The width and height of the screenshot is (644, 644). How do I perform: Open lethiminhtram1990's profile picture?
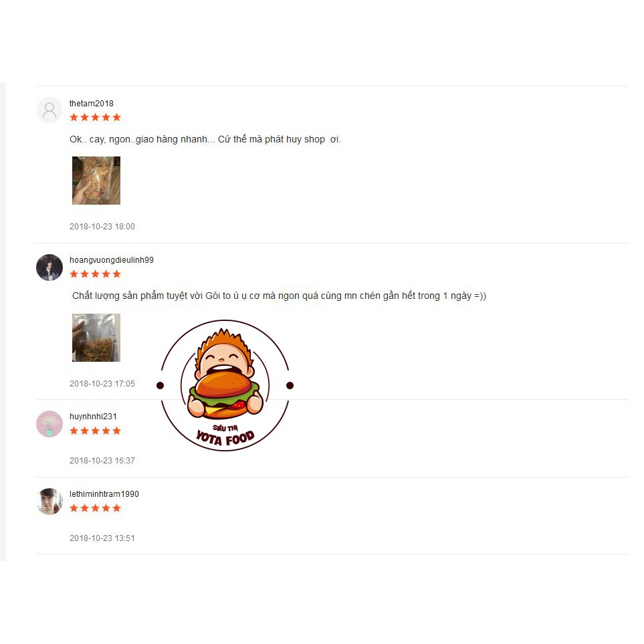point(49,502)
